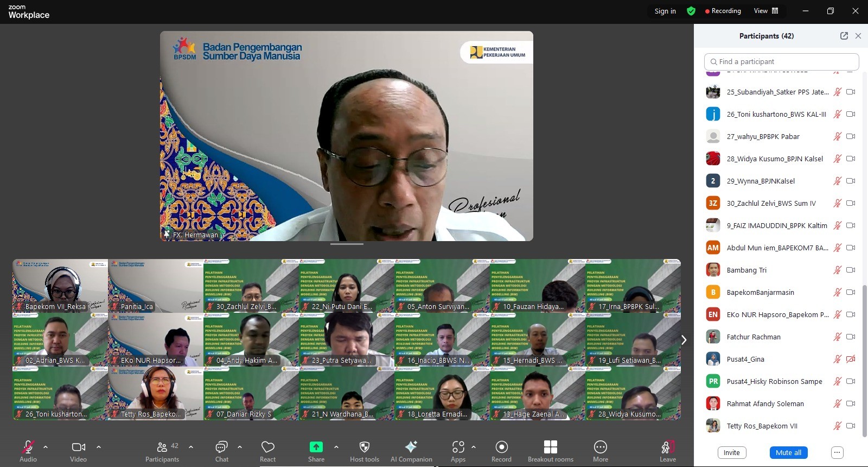Select 02_Adrian_BWS video thumbnail
The height and width of the screenshot is (467, 868).
(x=60, y=339)
